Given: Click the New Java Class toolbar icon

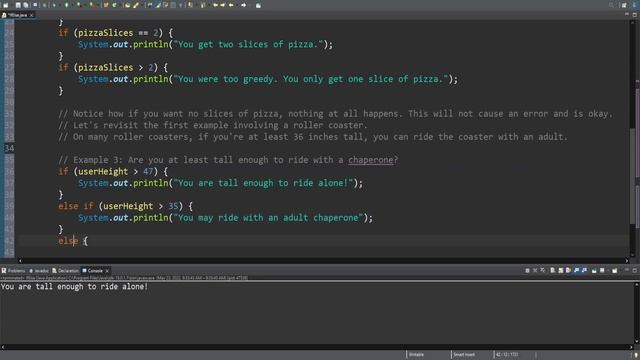Looking at the screenshot, I should (114, 5).
